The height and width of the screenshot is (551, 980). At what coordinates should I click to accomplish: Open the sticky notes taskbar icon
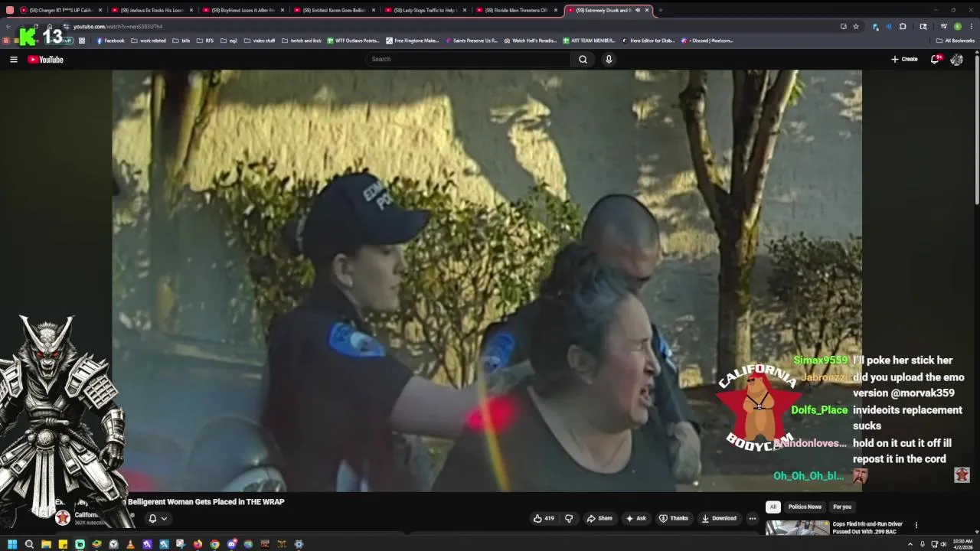point(63,544)
